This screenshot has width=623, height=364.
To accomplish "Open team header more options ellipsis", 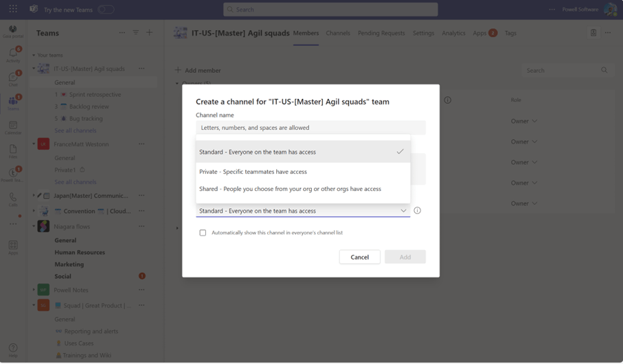I will 608,33.
